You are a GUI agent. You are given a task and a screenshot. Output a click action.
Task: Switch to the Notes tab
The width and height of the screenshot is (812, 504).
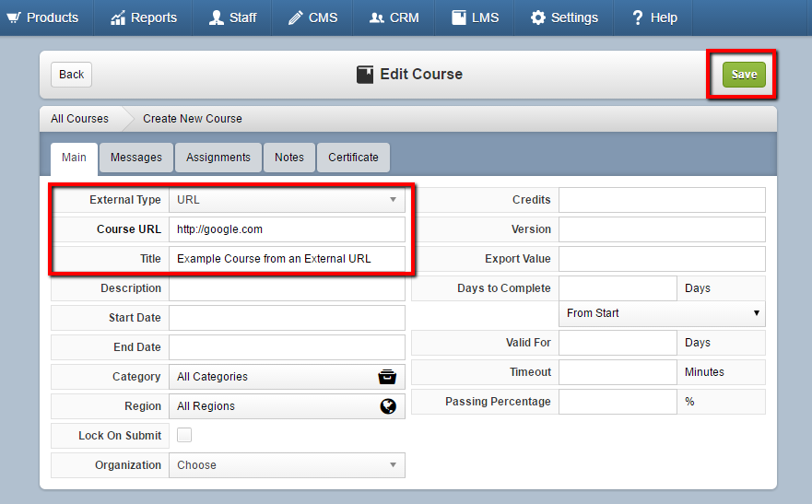coord(289,158)
